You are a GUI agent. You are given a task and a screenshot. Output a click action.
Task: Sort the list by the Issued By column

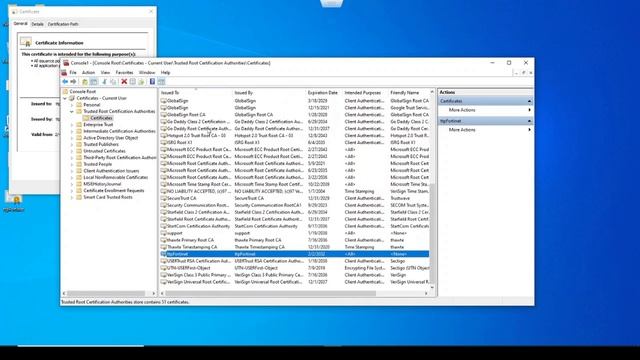coord(269,93)
